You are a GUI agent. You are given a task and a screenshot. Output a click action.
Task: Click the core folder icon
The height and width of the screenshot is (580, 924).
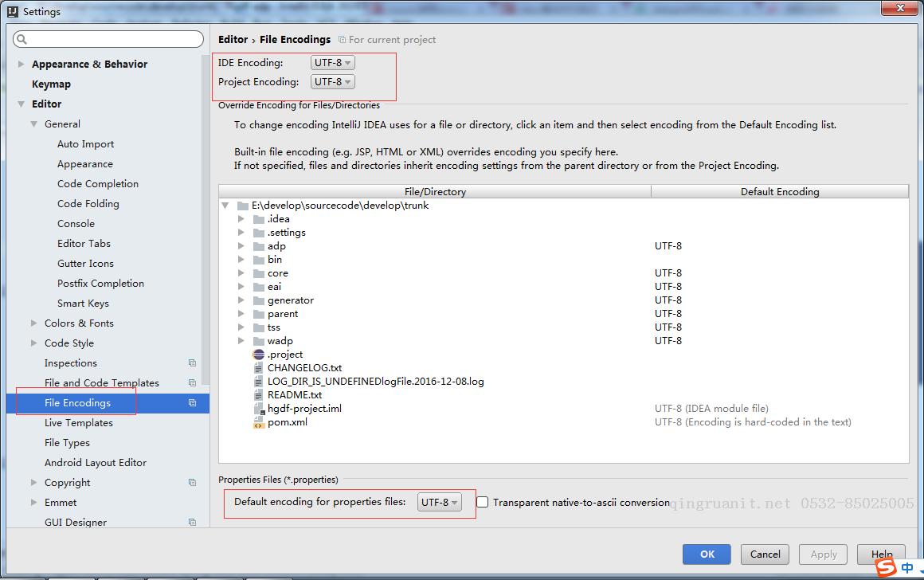click(x=259, y=273)
